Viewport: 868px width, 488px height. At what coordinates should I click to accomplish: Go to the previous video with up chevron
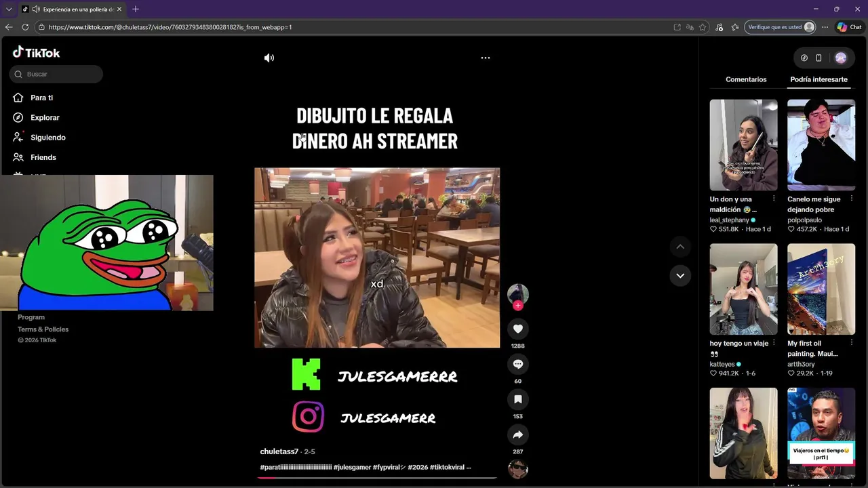680,247
